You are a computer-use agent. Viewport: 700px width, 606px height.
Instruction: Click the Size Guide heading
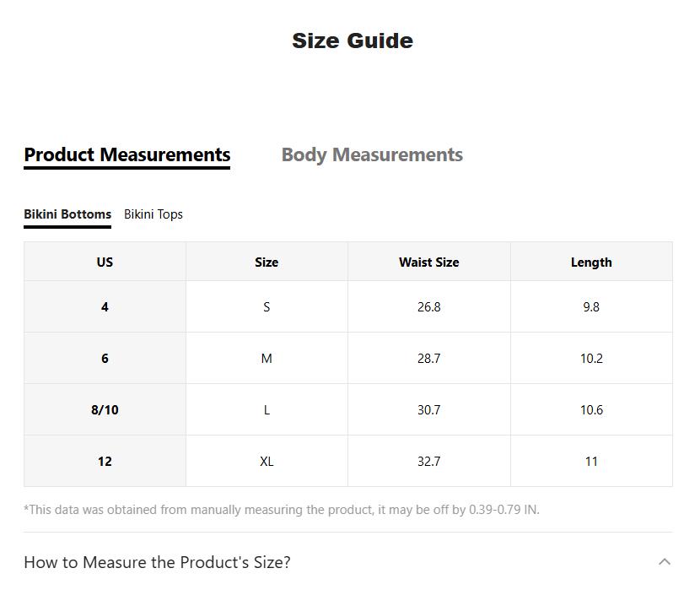(x=352, y=41)
